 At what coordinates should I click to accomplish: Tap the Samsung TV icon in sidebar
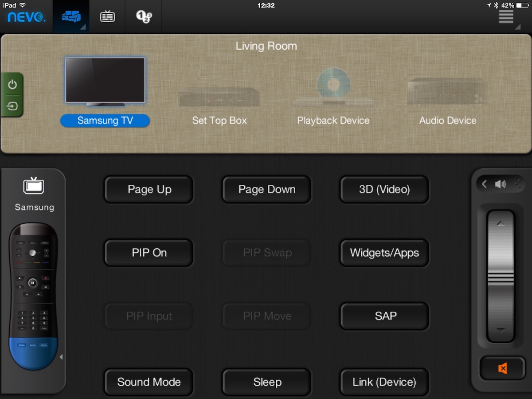coord(34,186)
